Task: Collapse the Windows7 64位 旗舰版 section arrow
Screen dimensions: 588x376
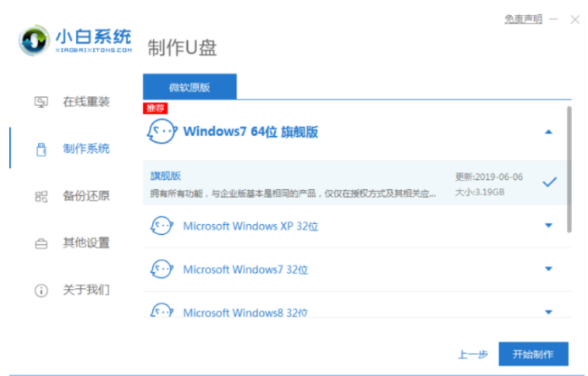Action: click(548, 132)
